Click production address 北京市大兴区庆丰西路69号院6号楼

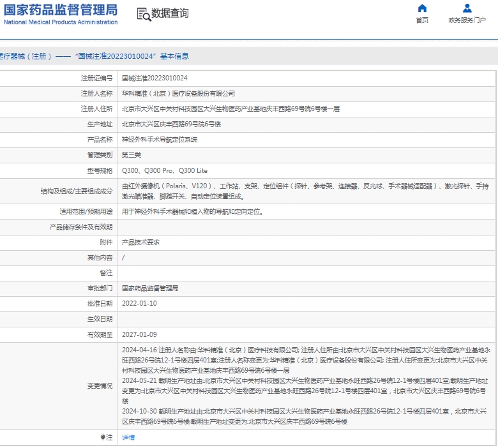coord(172,124)
